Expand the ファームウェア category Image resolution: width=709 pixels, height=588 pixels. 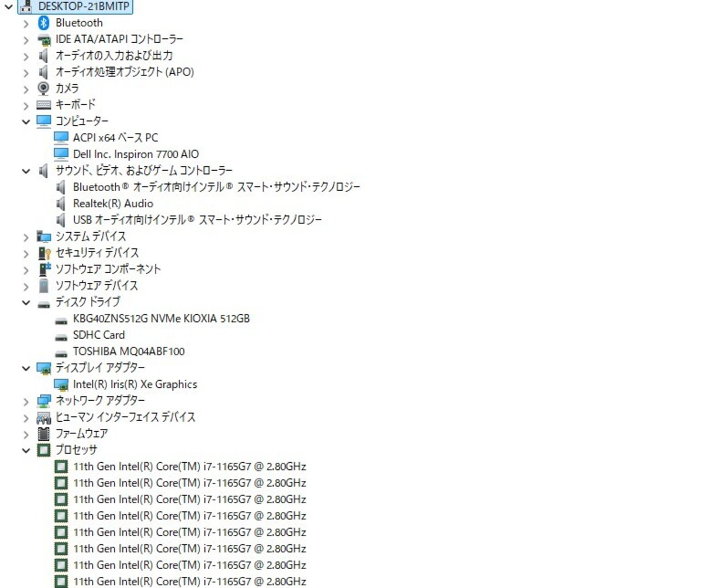pyautogui.click(x=25, y=434)
